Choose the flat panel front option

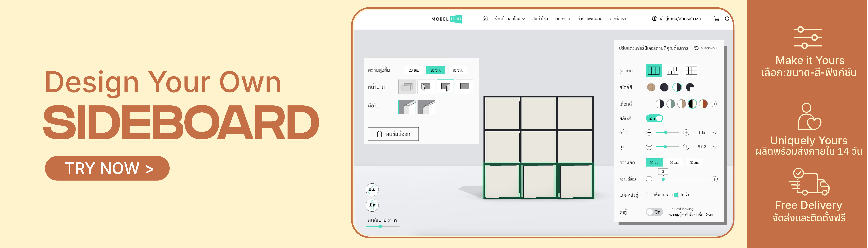(465, 87)
